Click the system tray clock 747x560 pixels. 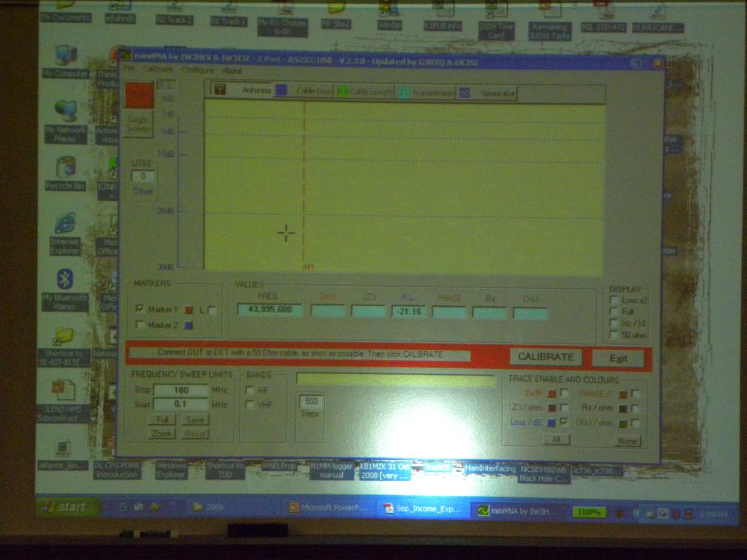(x=713, y=514)
